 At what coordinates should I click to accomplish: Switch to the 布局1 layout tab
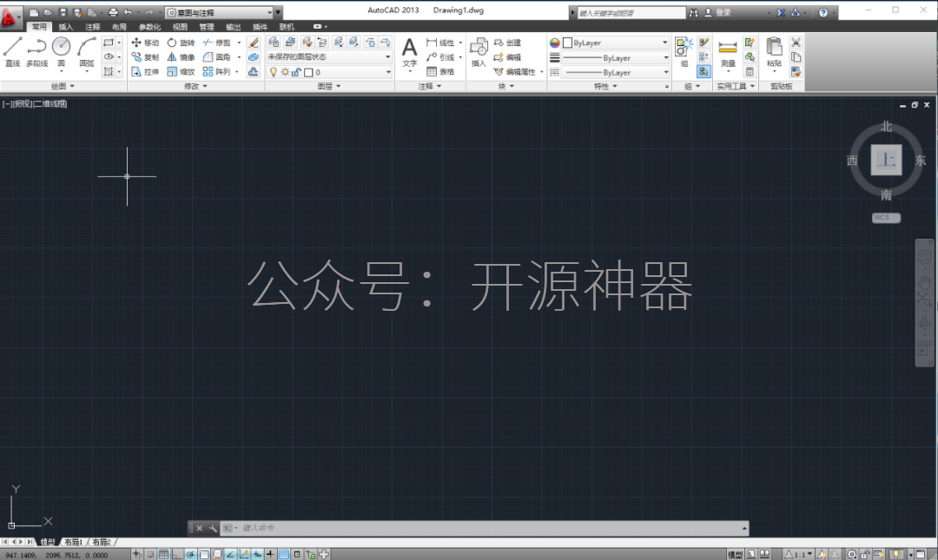74,542
